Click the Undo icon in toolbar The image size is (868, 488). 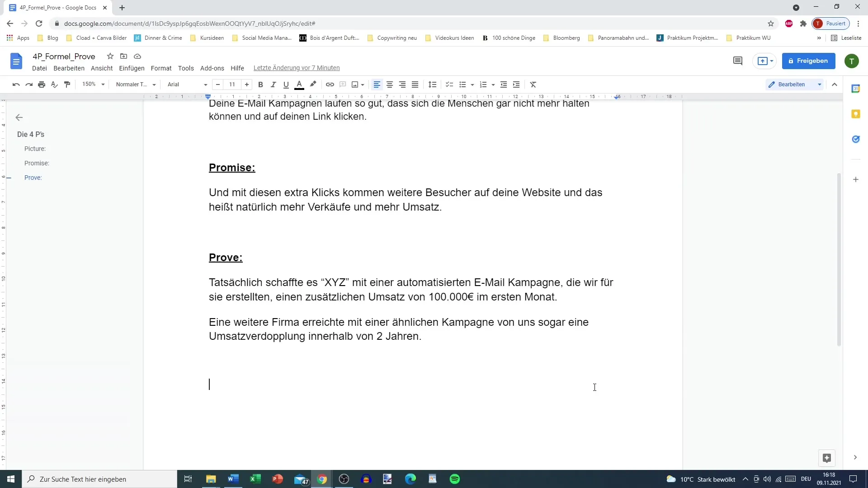(x=16, y=84)
